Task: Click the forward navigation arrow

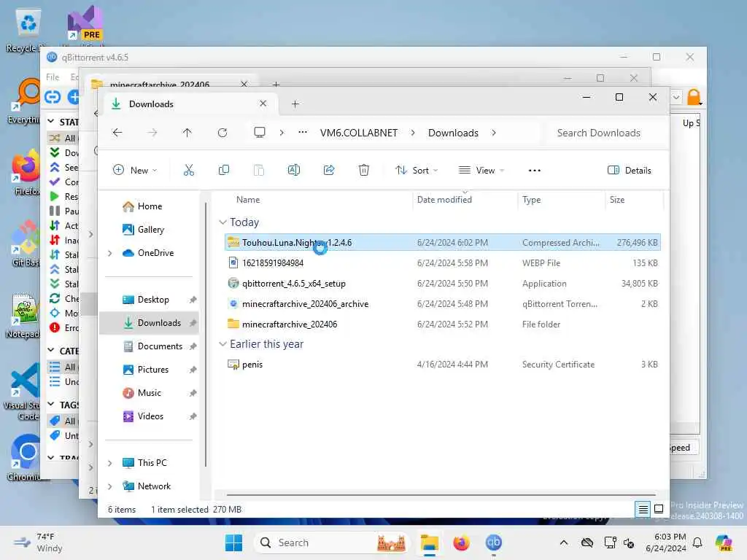Action: pos(152,133)
